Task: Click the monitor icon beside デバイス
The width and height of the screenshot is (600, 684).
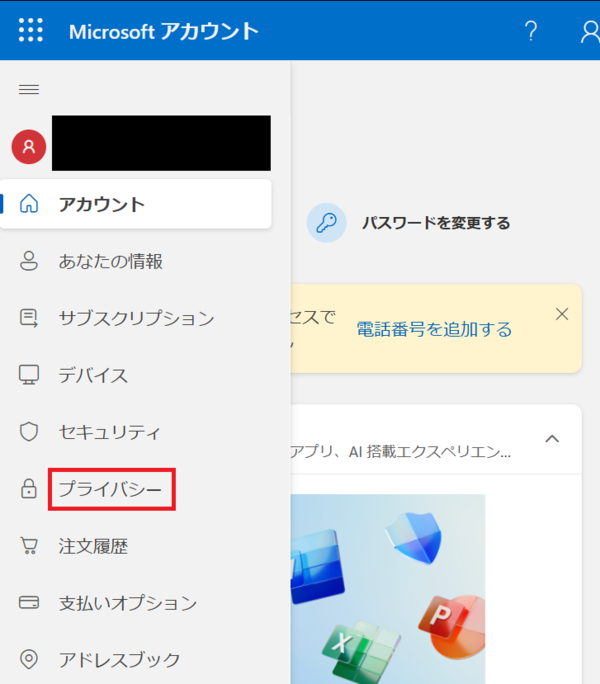Action: click(29, 375)
